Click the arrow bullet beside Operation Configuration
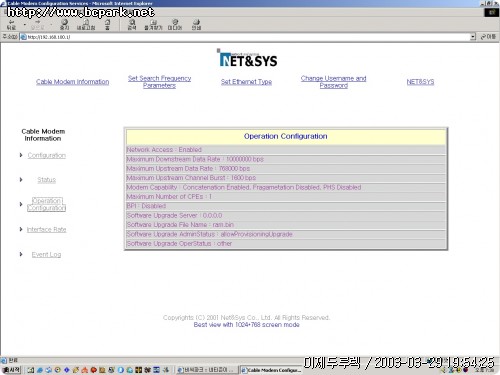The width and height of the screenshot is (500, 375). pos(21,204)
